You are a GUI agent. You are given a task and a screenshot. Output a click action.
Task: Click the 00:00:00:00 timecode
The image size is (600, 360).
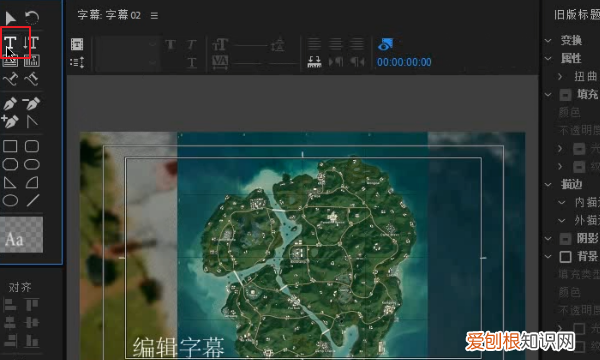tap(404, 62)
